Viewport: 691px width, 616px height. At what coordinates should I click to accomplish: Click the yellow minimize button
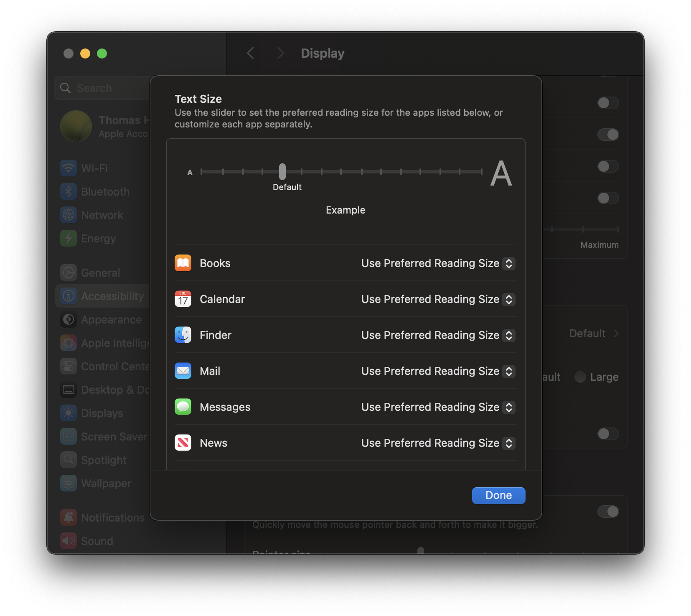click(x=85, y=53)
